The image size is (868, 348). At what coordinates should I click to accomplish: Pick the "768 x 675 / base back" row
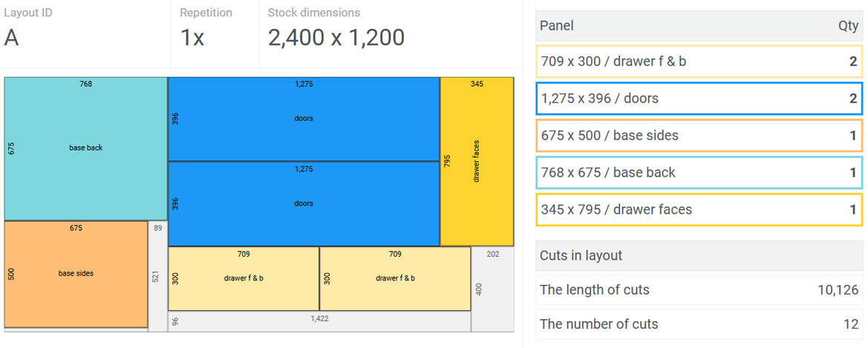698,173
